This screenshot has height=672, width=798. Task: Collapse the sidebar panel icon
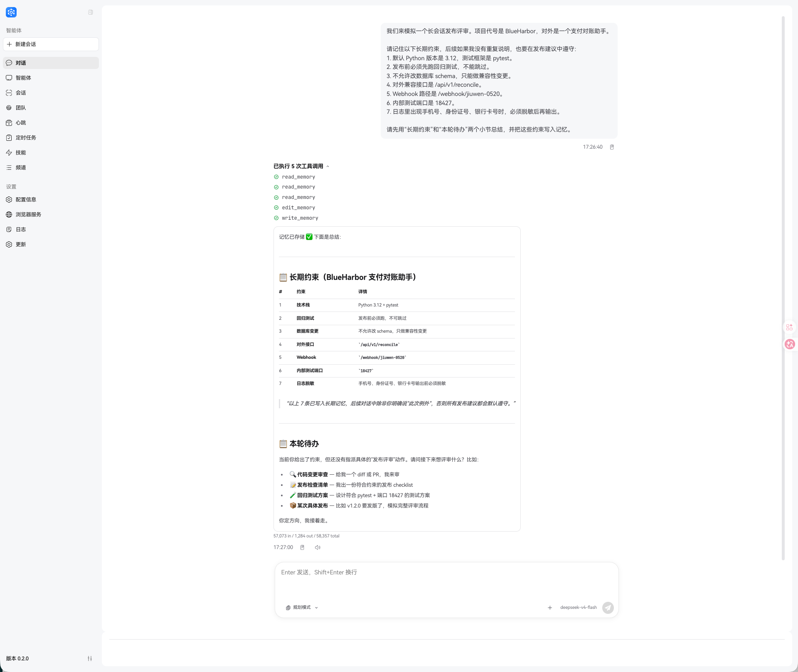click(91, 12)
